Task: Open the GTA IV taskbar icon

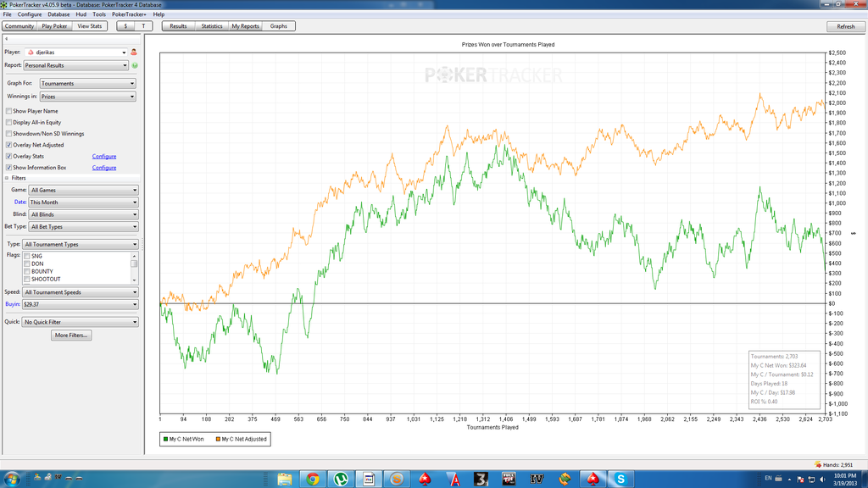Action: coord(537,480)
